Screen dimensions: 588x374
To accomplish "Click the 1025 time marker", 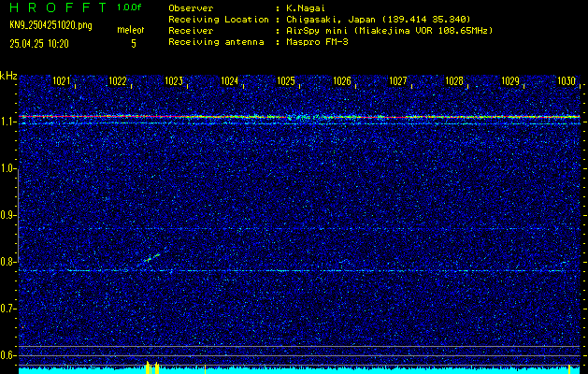I will tap(286, 81).
